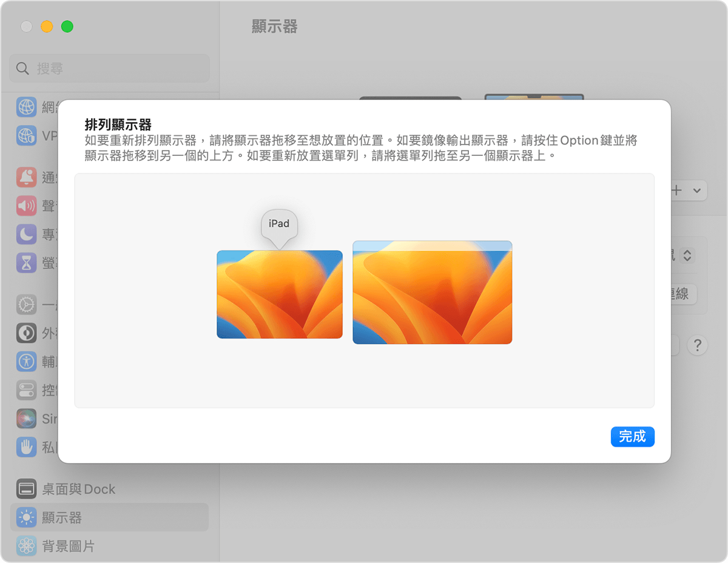Open the help question mark button
728x563 pixels.
[698, 345]
